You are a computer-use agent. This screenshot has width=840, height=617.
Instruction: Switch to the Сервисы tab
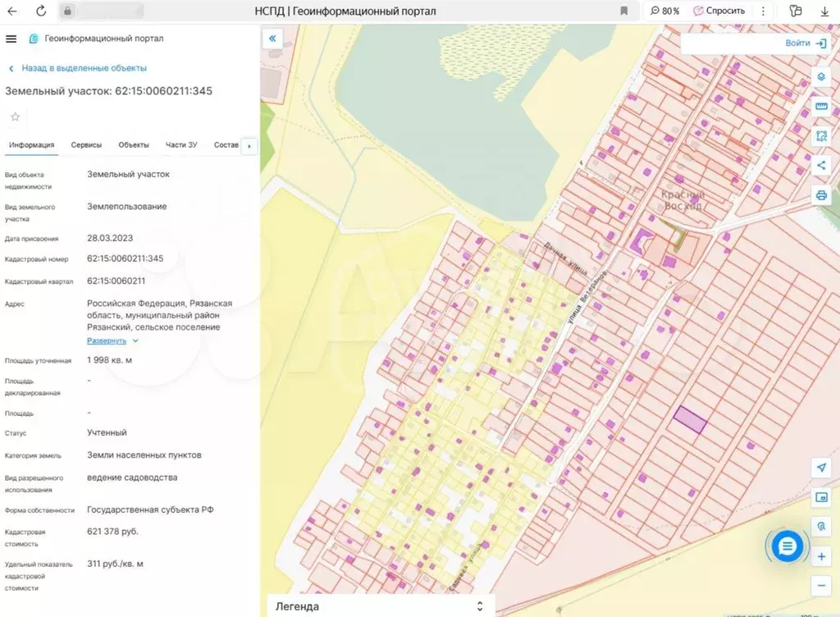86,144
